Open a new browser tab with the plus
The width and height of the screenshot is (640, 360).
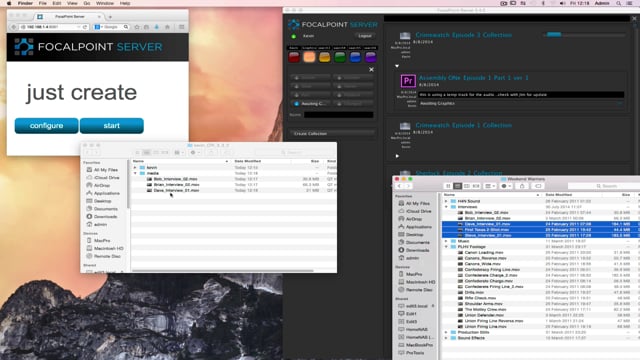point(110,17)
